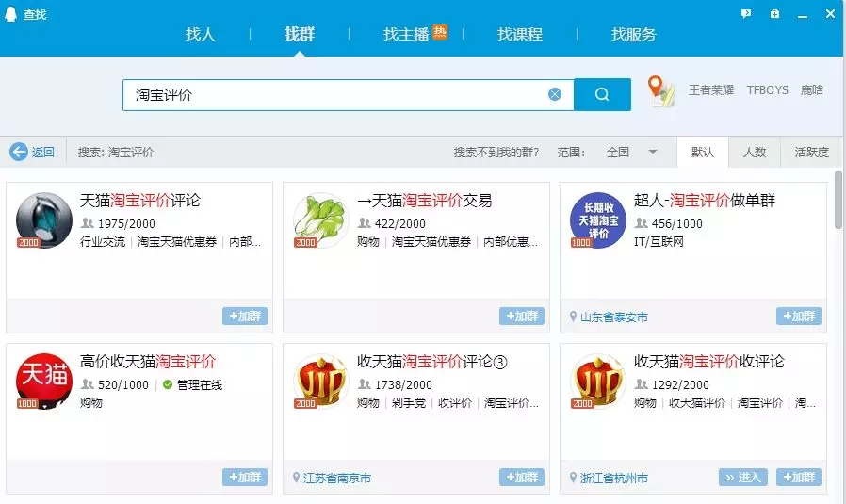
Task: Click the location pin next to 浙江省杭州市
Action: tap(573, 478)
